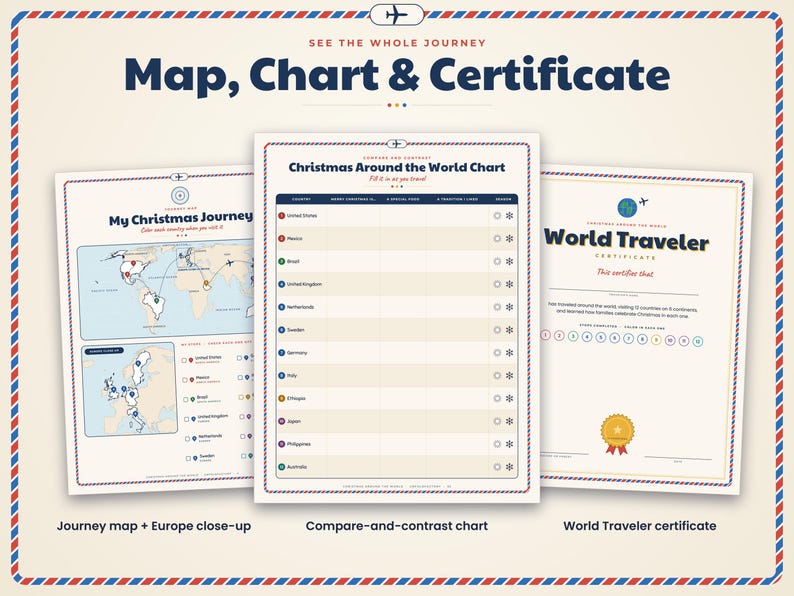Click the yellow circle 9 on certificate
Viewport: 794px width, 596px height.
click(656, 340)
